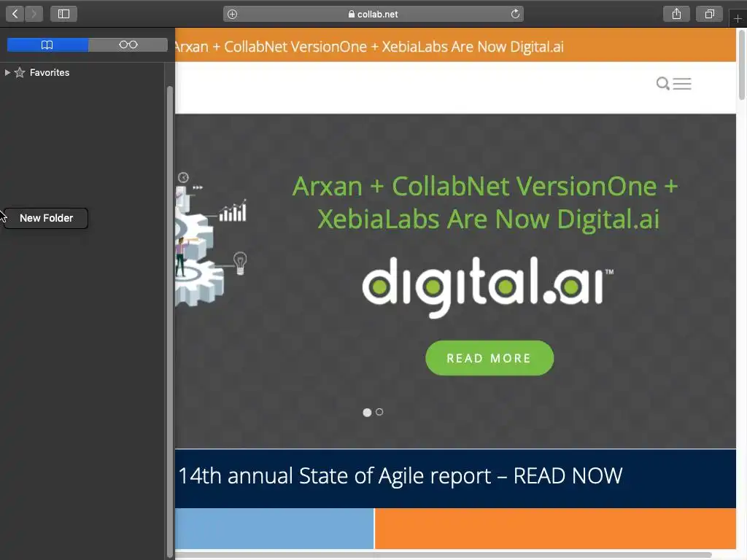The height and width of the screenshot is (560, 747).
Task: Click the page vertical scrollbar
Action: 741,64
